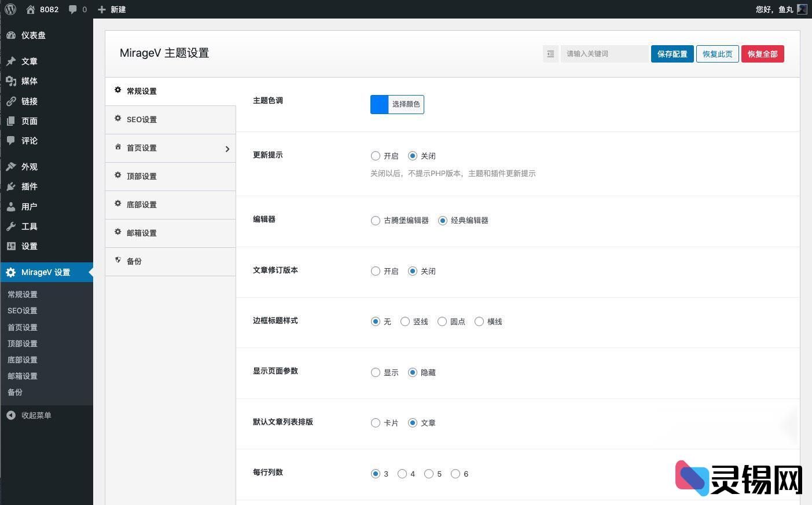This screenshot has height=505, width=812.
Task: Open the theme color picker via 选择颜色
Action: pyautogui.click(x=407, y=104)
